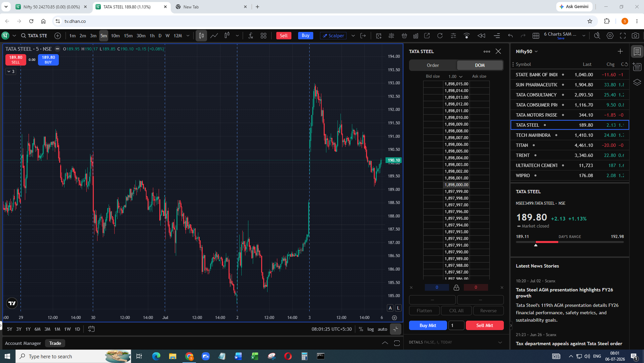Viewport: 644px width, 363px height.
Task: Toggle auto scale on the chart
Action: 383,329
